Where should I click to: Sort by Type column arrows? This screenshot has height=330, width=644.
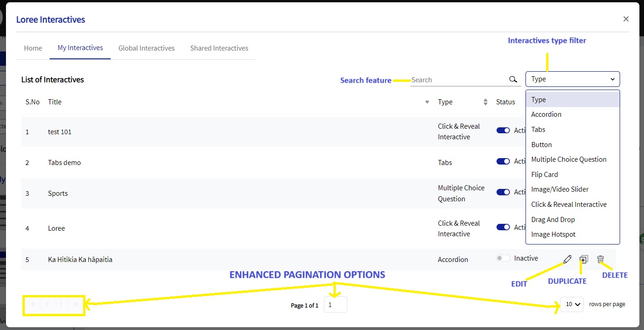point(486,102)
